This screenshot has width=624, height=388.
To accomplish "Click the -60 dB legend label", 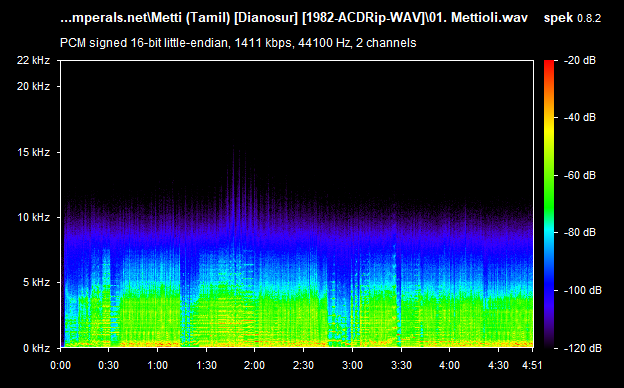I will click(579, 175).
